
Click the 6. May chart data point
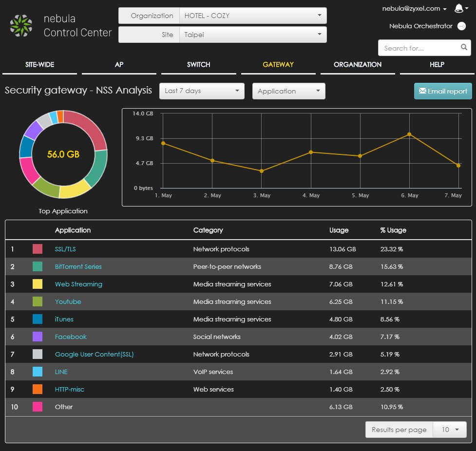[409, 134]
